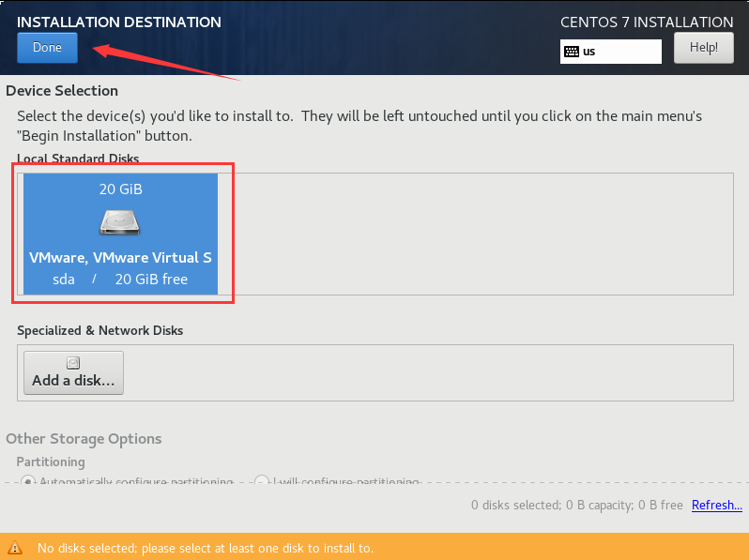
Task: Click the keyboard layout icon
Action: (572, 52)
